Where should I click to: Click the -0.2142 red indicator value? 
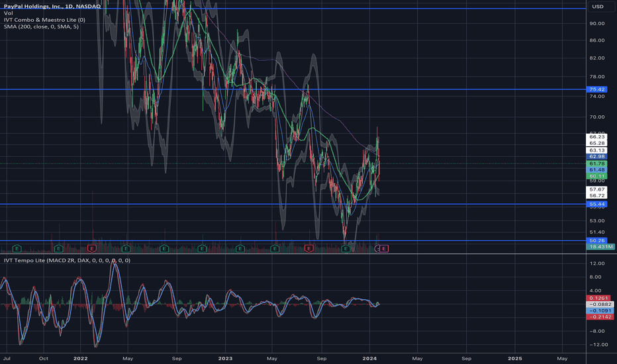[x=600, y=317]
